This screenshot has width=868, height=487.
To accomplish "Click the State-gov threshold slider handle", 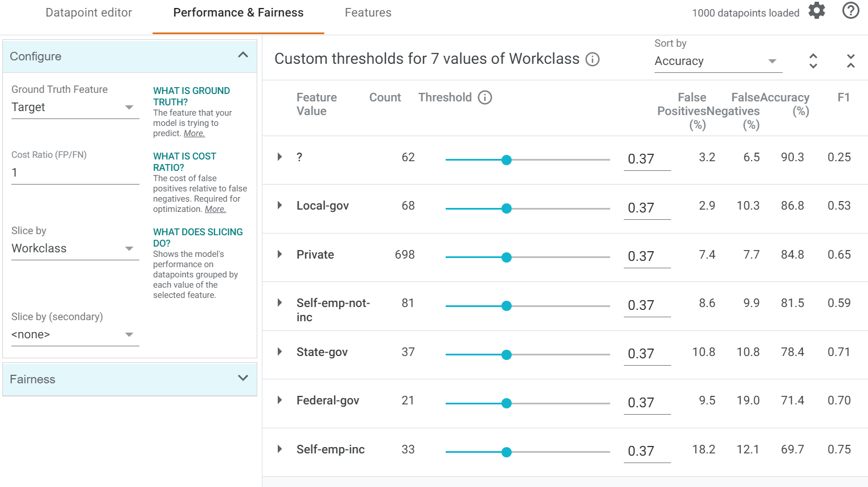I will [x=507, y=355].
